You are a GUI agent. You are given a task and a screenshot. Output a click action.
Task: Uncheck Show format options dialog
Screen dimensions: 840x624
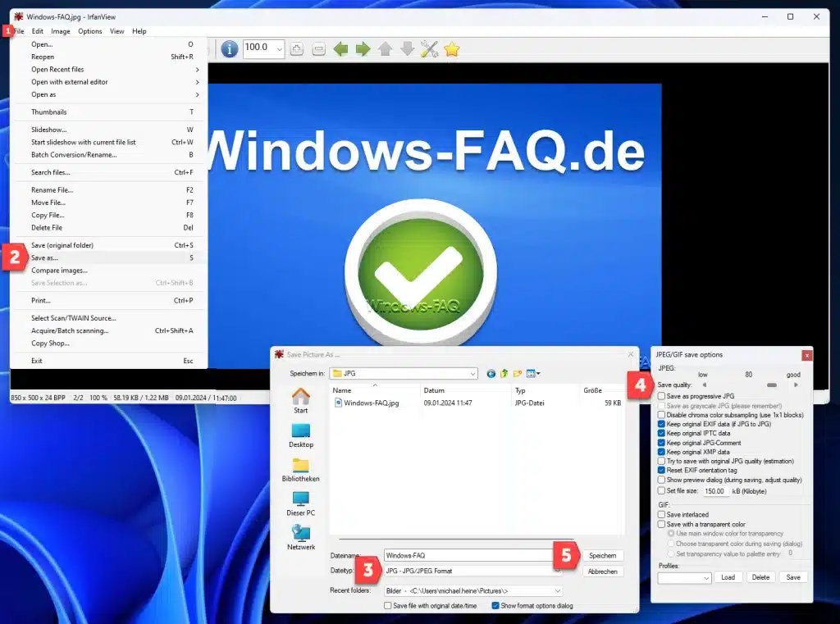pyautogui.click(x=495, y=606)
